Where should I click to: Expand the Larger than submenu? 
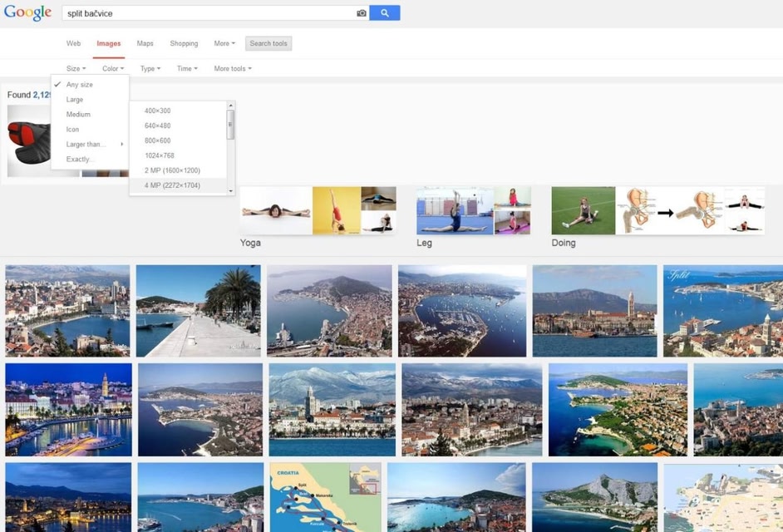click(x=86, y=145)
